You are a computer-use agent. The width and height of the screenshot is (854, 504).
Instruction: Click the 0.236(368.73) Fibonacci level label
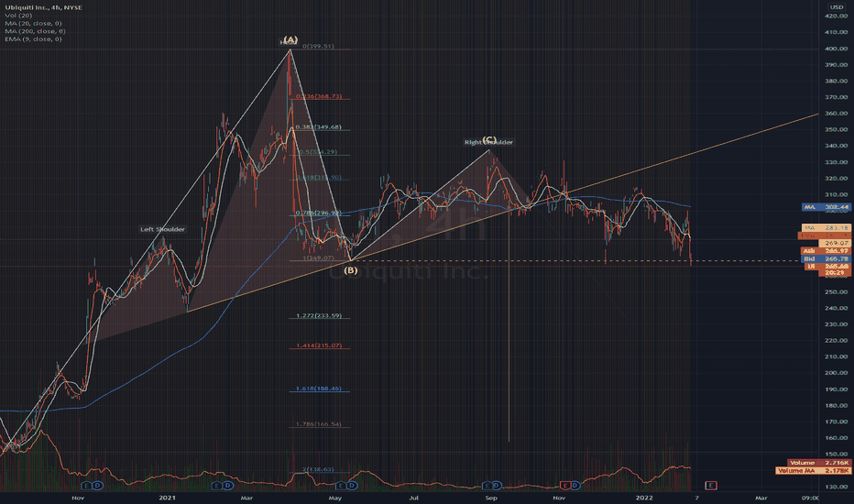(x=319, y=96)
